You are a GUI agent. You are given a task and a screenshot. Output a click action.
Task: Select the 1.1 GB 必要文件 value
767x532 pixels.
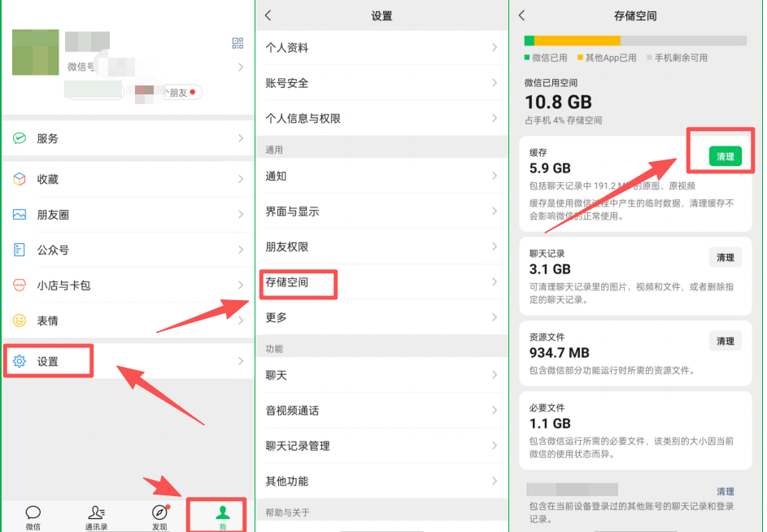tap(550, 423)
